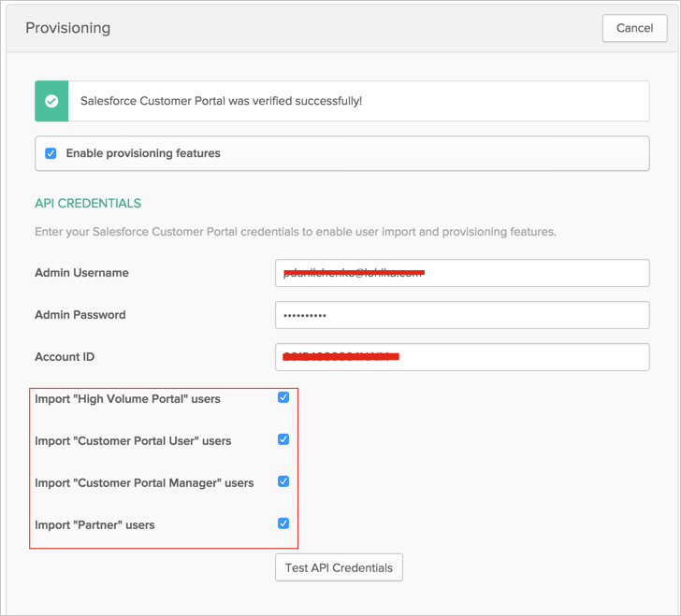This screenshot has width=681, height=616.
Task: Toggle Import "Customer Portal User" users checkbox
Action: pos(283,439)
